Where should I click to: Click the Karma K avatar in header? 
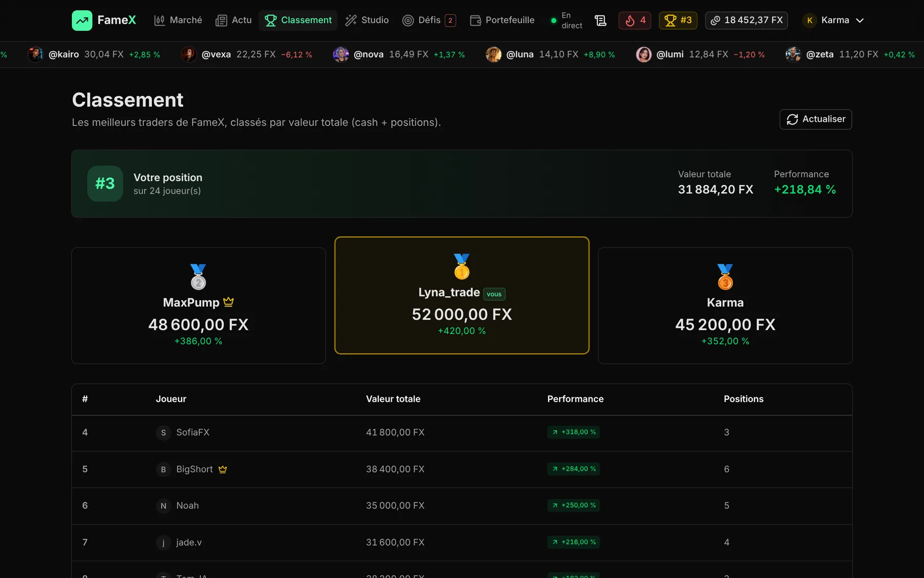pyautogui.click(x=810, y=21)
